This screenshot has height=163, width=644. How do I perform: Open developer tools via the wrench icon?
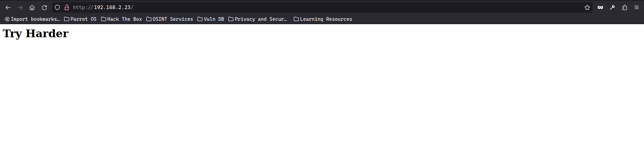(612, 7)
